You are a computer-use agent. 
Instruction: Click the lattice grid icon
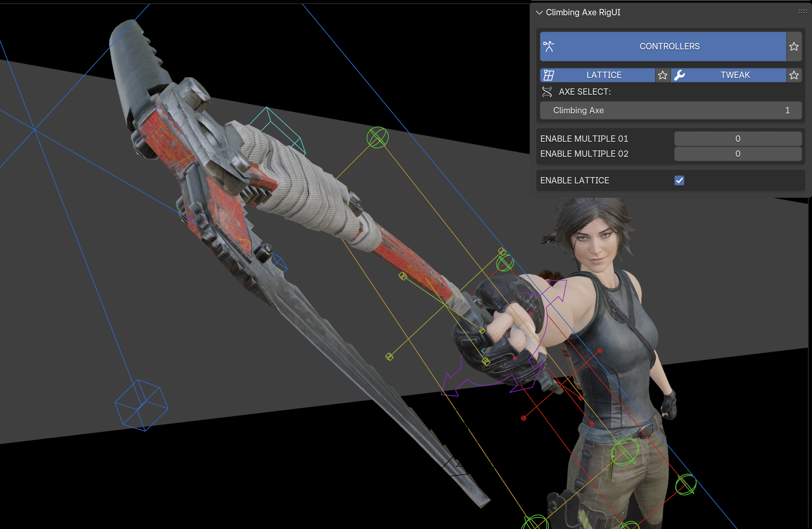pyautogui.click(x=549, y=75)
